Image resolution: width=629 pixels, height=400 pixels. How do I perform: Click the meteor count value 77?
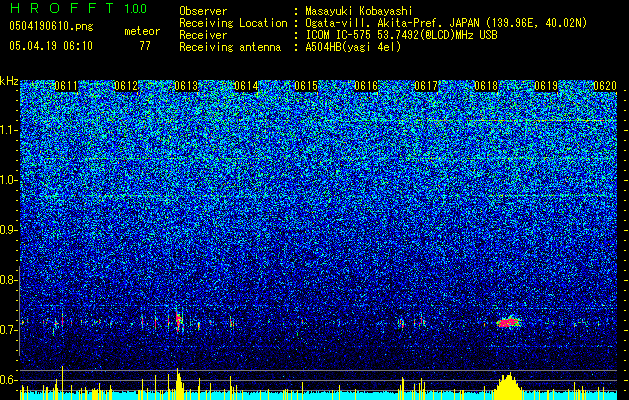[145, 46]
